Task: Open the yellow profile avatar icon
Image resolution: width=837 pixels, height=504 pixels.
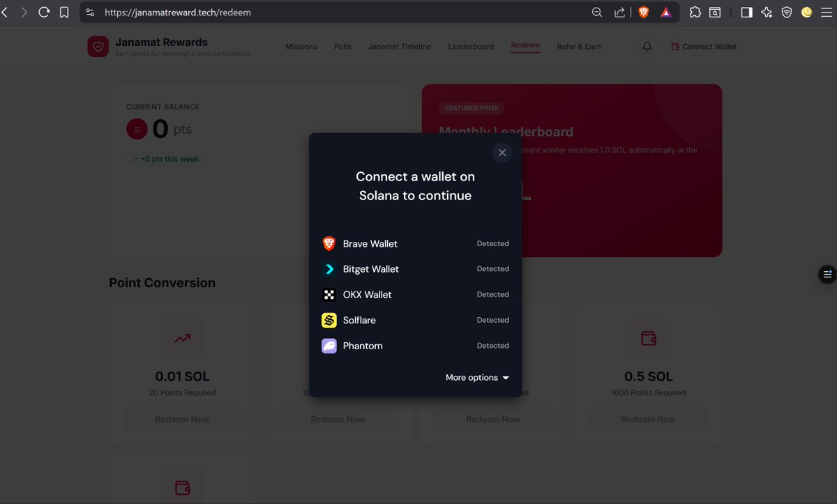Action: pos(807,12)
